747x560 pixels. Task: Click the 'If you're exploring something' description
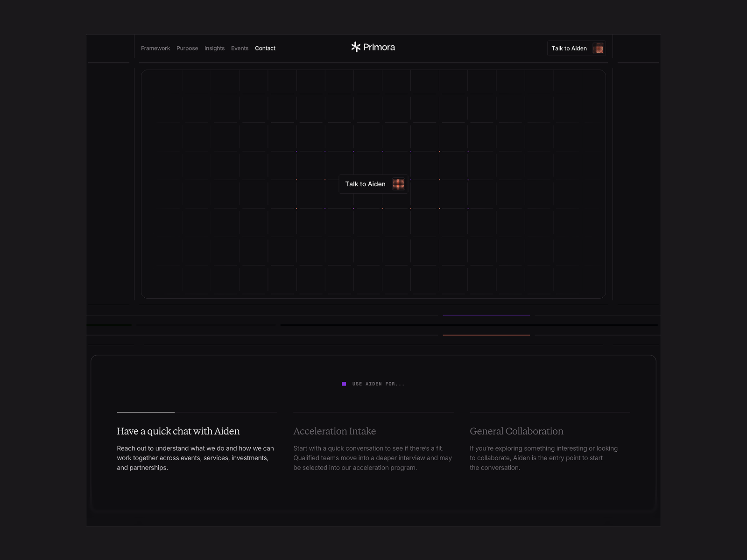pos(543,458)
